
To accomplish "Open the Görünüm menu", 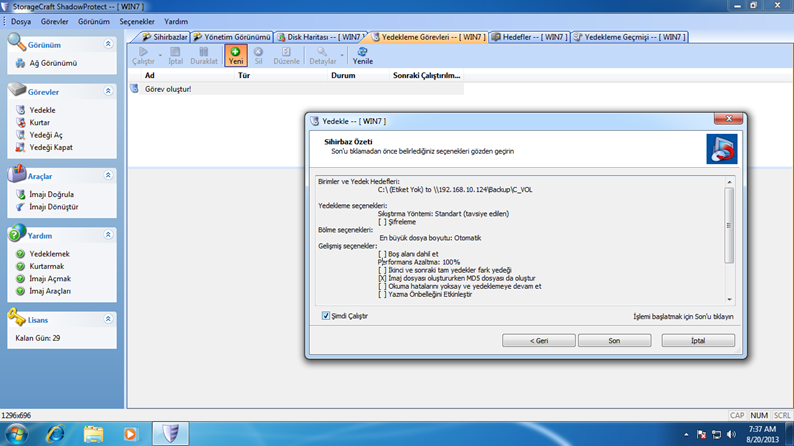I will (x=94, y=22).
